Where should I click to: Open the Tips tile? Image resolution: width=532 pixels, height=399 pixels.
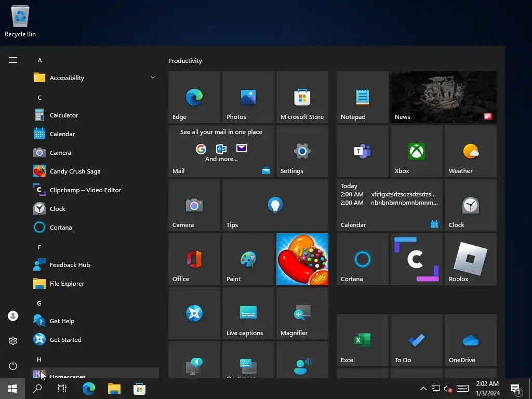pyautogui.click(x=275, y=205)
